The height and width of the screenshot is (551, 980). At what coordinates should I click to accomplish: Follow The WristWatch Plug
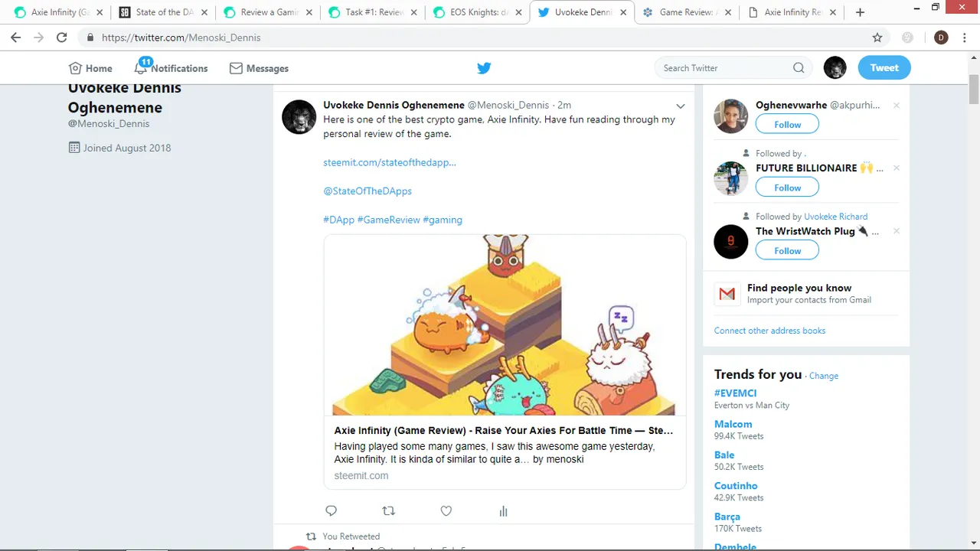787,250
